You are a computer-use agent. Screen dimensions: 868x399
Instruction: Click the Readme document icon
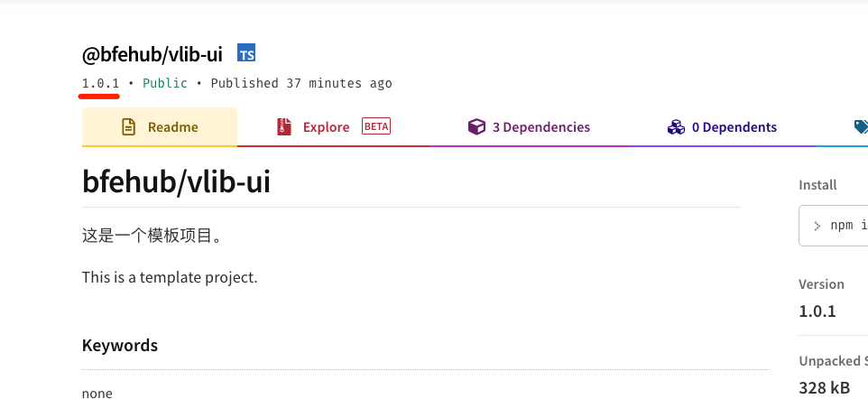128,127
